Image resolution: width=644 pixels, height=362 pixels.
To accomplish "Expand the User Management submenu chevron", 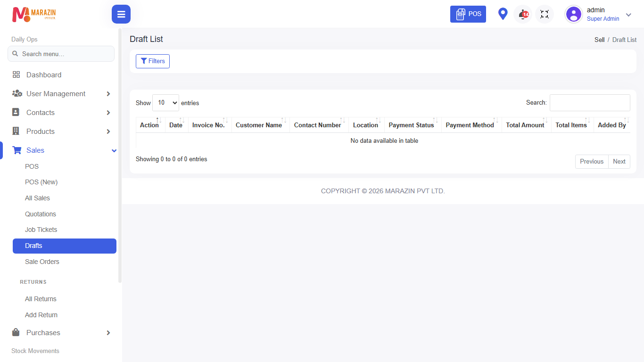I will point(108,94).
